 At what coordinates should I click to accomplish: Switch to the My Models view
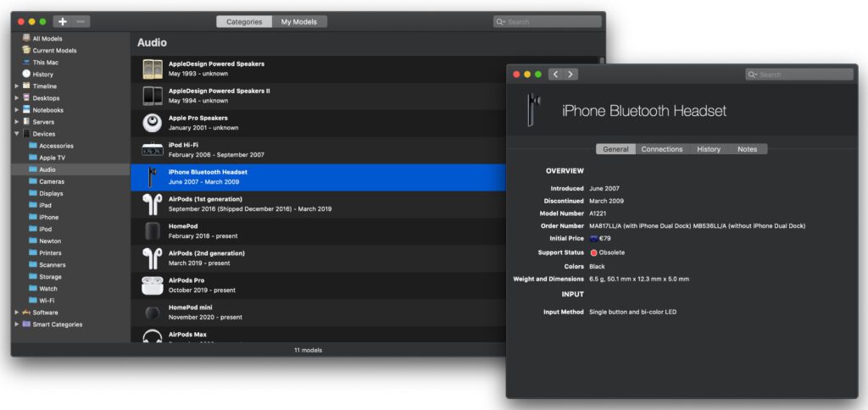click(299, 22)
